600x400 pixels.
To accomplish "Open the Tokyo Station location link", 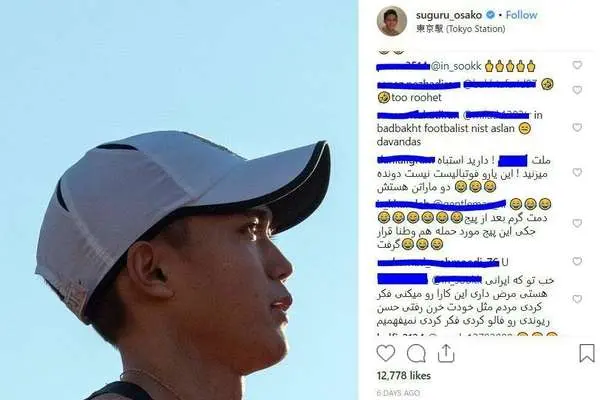I will click(x=461, y=29).
